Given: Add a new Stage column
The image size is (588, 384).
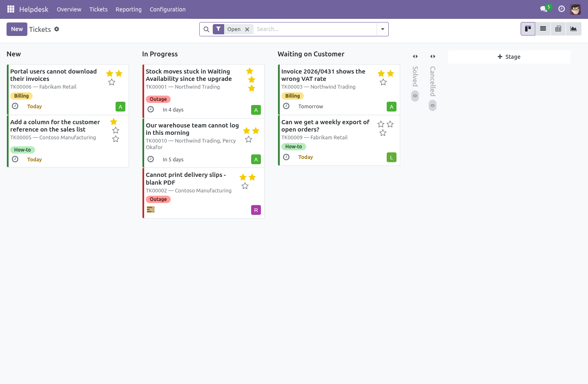Looking at the screenshot, I should [509, 57].
